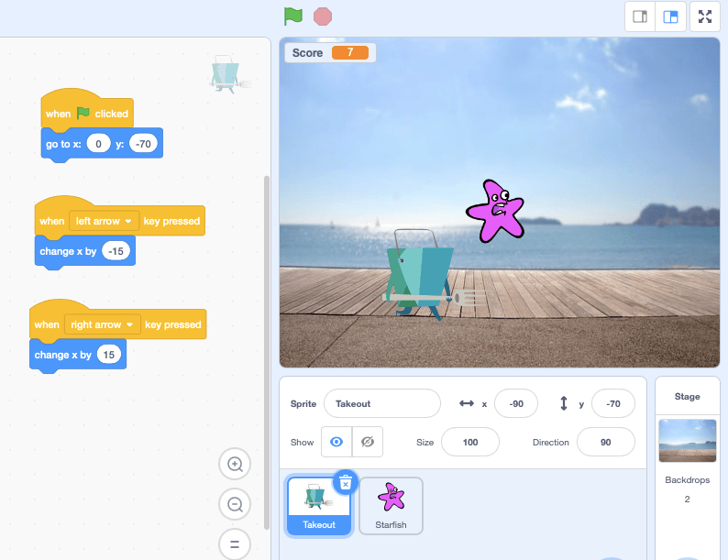Click the workspace vertical scrollbar
728x560 pixels.
click(267, 348)
